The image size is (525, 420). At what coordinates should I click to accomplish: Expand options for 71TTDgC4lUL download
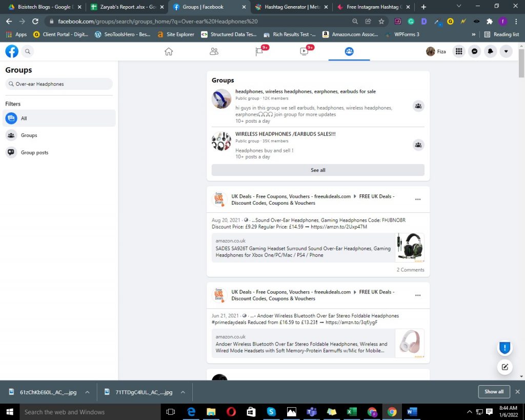click(x=183, y=392)
